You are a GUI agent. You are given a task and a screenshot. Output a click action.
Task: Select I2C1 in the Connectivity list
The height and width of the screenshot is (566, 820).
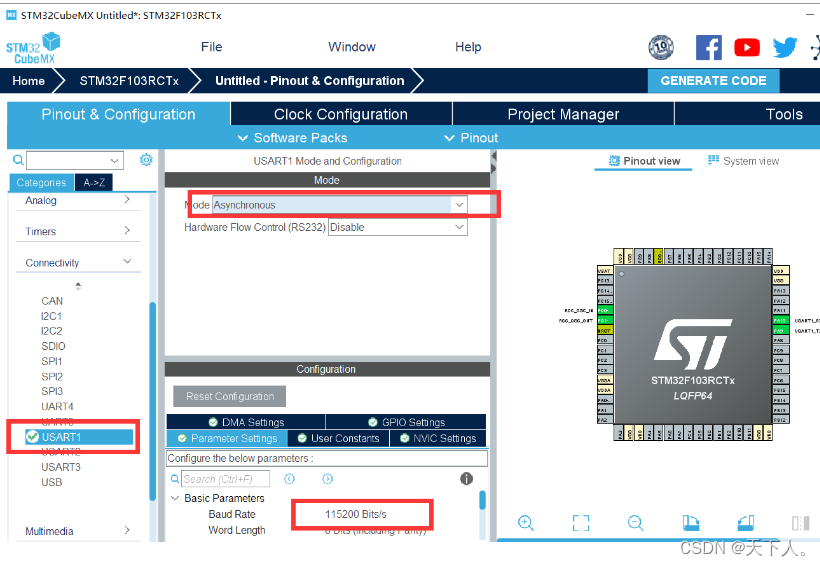[51, 316]
